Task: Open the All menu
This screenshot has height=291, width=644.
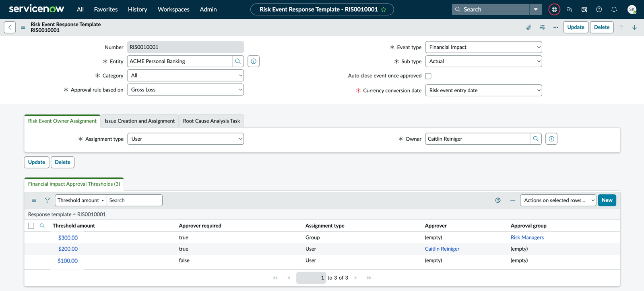Action: click(x=80, y=9)
